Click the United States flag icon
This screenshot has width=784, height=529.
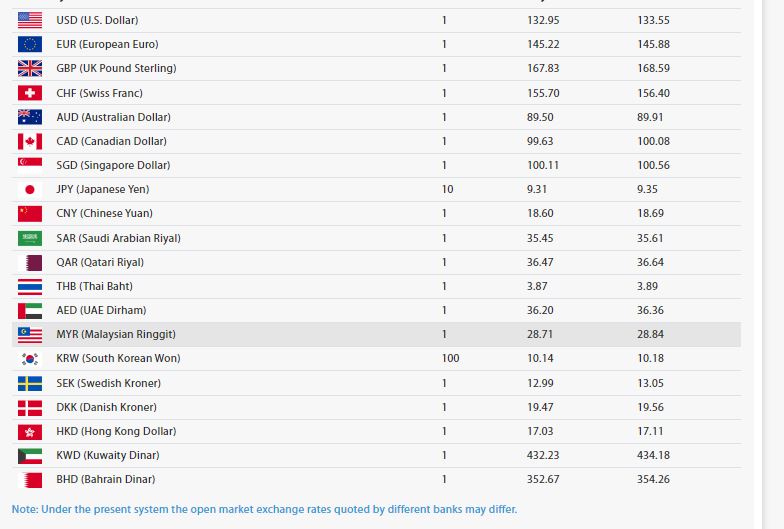[x=30, y=20]
